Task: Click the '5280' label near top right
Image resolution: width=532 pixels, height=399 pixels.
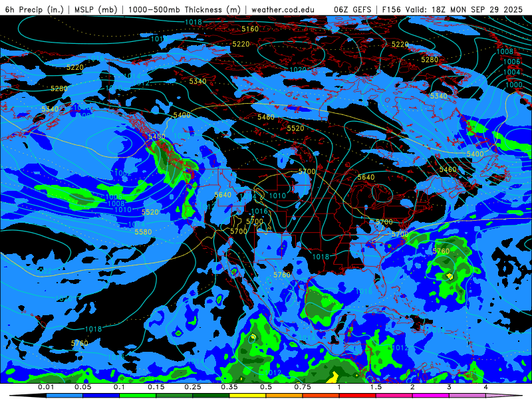Action: tap(430, 60)
